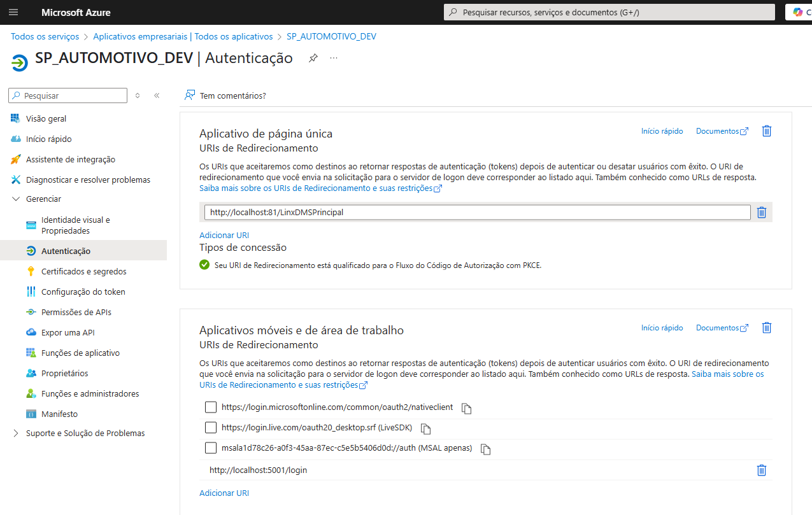
Task: Click Adicionar URI under página única
Action: click(x=224, y=236)
